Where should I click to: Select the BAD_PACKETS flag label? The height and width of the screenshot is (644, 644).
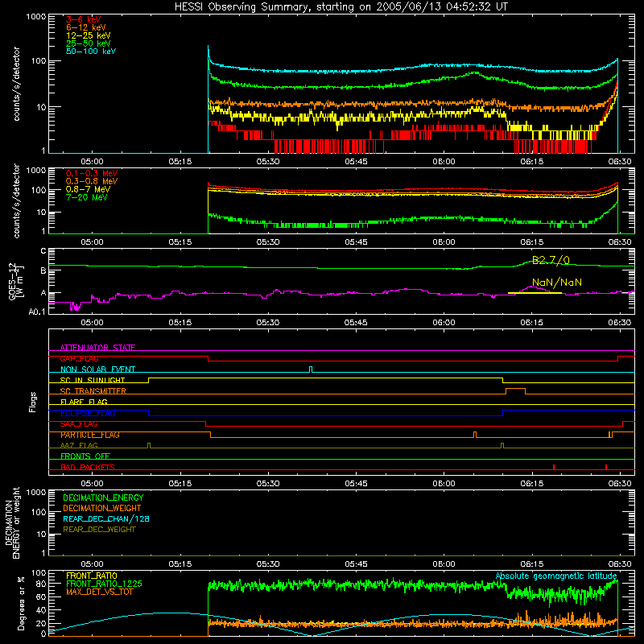88,467
